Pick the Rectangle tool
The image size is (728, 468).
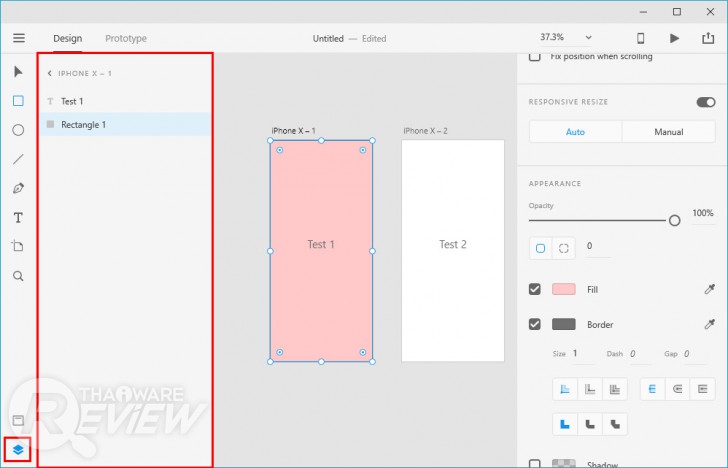(18, 101)
